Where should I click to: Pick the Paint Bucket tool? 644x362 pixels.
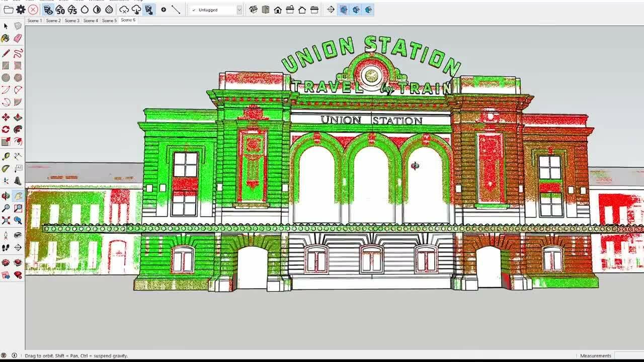tap(6, 38)
